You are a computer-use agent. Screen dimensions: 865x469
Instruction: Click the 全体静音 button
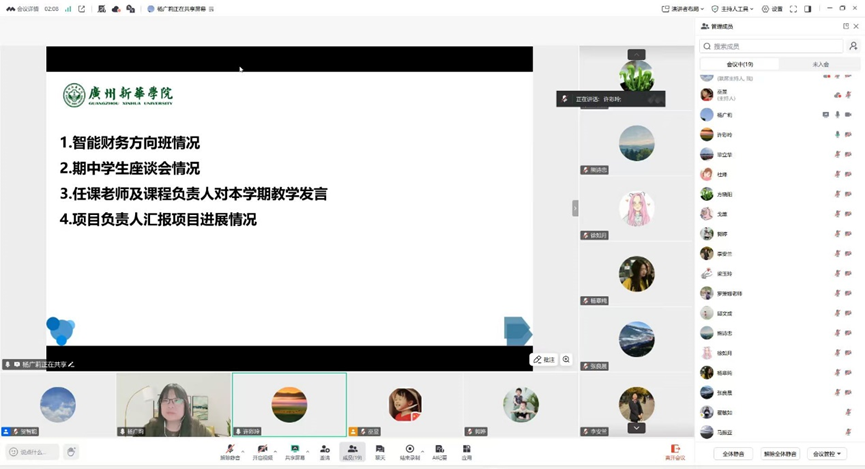tap(733, 453)
